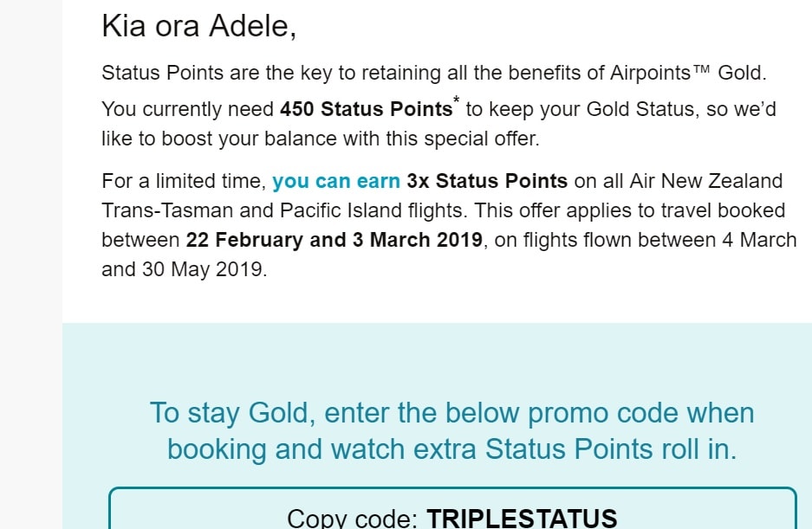
Task: Click the 'Airpoints™ Gold' text
Action: click(687, 73)
